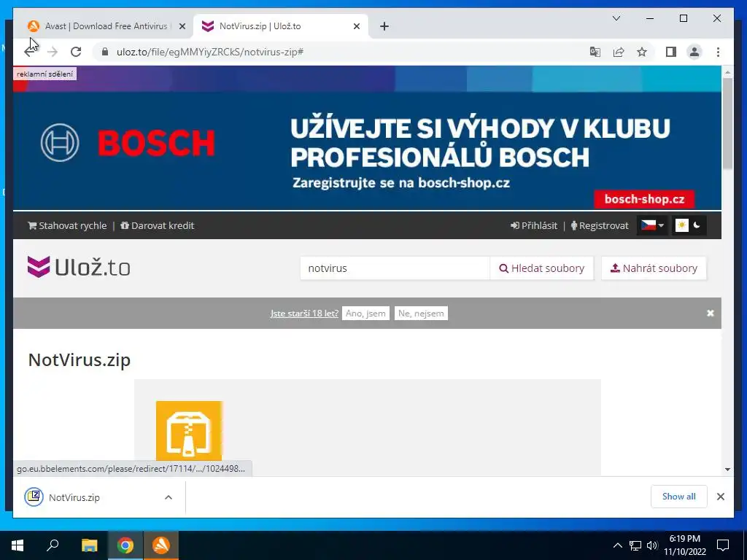Reload the Ulož.to page

(x=76, y=52)
